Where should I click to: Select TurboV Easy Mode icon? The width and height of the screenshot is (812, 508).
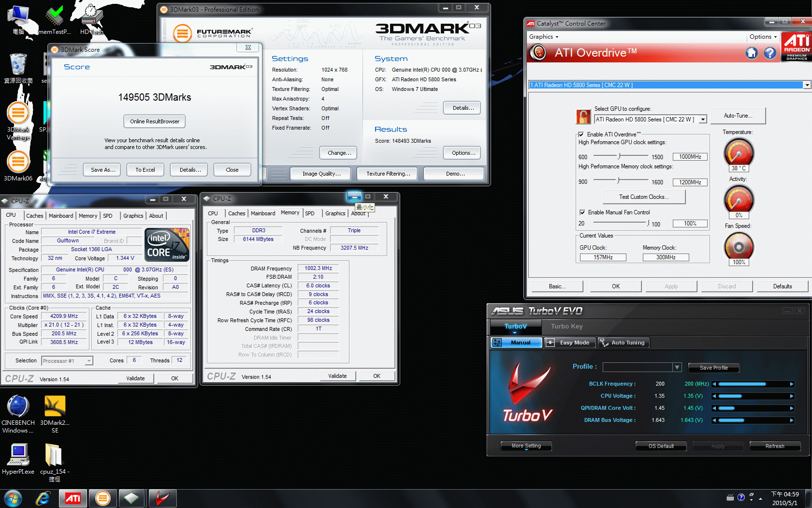pyautogui.click(x=550, y=343)
